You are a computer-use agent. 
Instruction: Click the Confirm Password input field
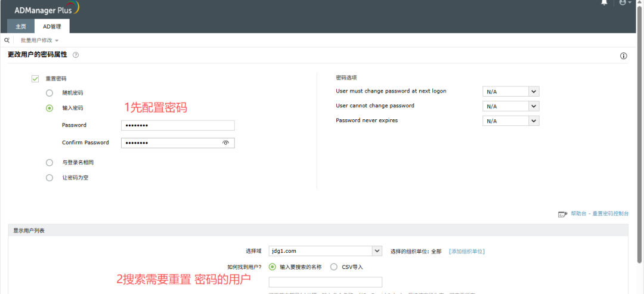[x=178, y=143]
